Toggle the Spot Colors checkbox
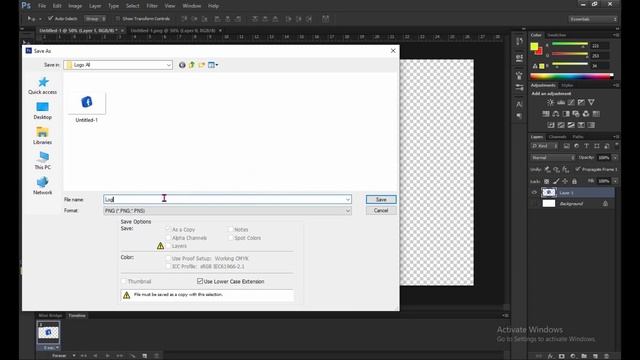 (231, 238)
